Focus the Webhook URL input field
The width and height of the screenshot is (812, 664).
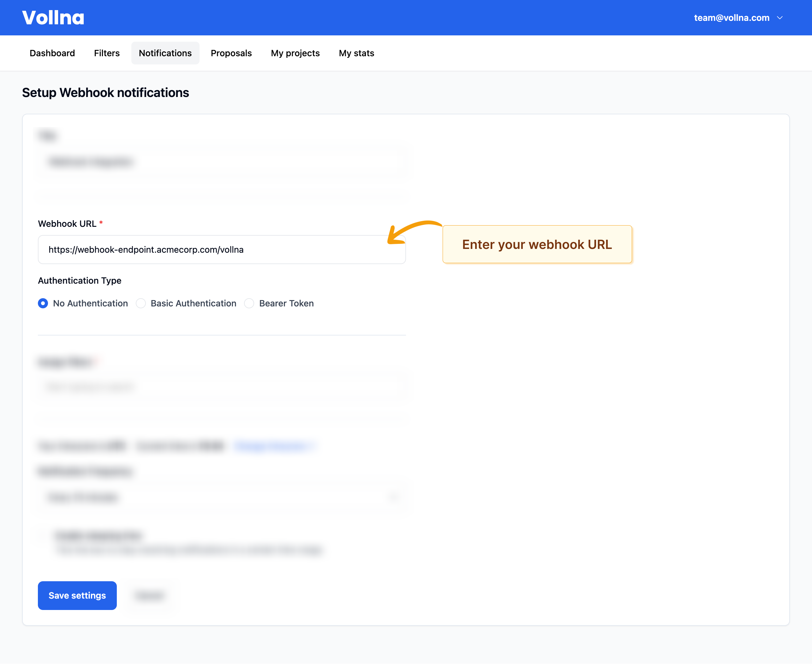221,250
